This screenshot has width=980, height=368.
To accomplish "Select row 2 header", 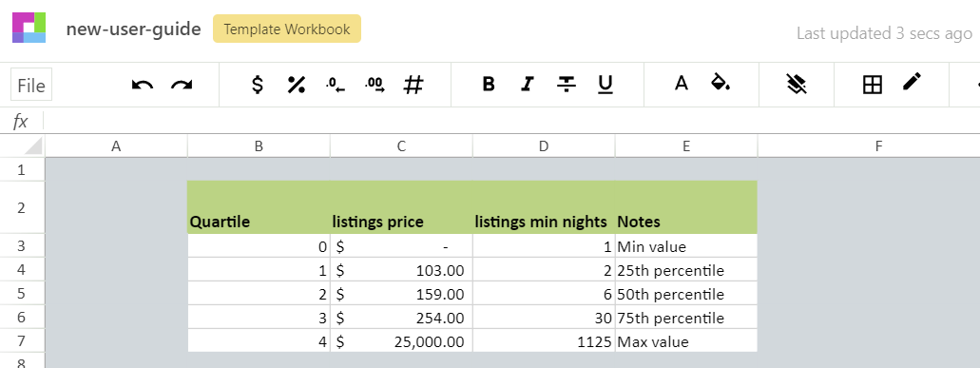I will (22, 207).
